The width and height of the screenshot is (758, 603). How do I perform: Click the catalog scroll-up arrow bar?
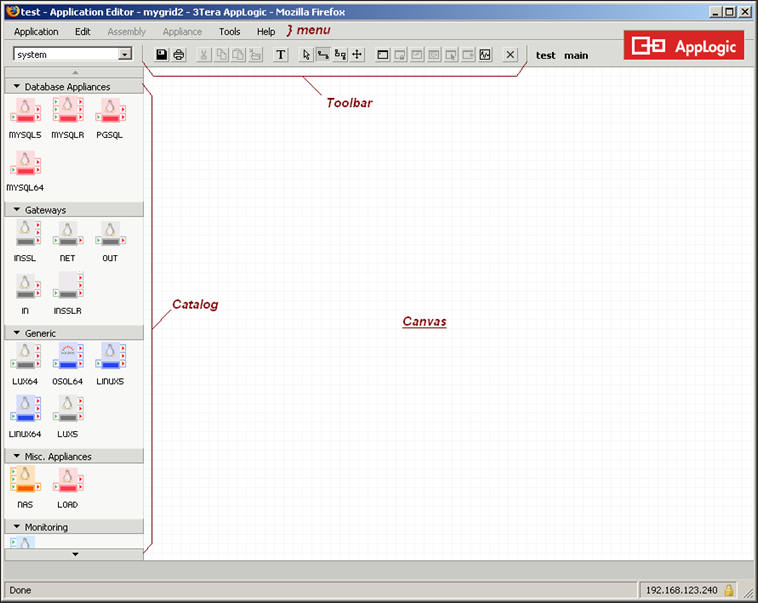coord(74,73)
